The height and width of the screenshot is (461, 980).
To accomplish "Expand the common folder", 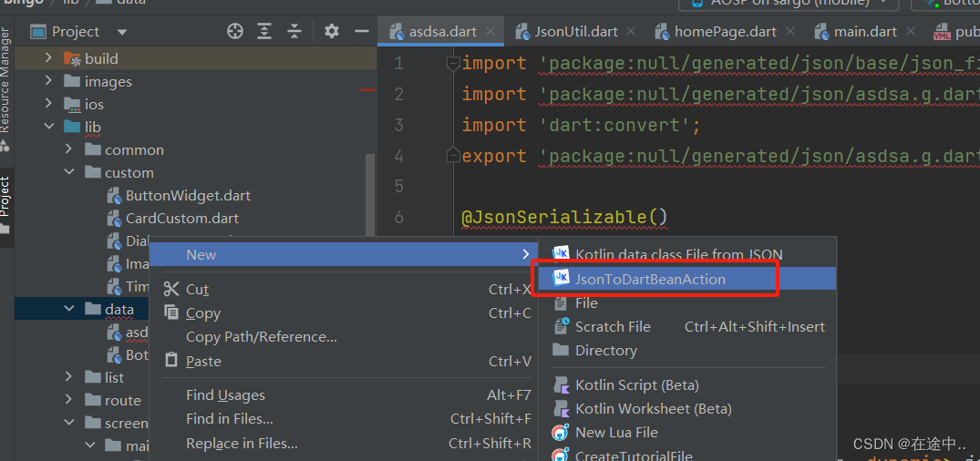I will [x=69, y=150].
